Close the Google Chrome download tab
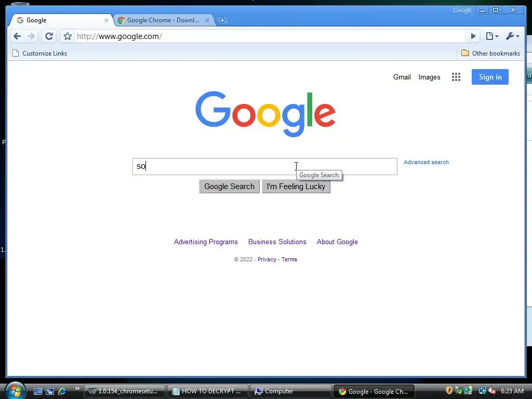 pos(207,20)
